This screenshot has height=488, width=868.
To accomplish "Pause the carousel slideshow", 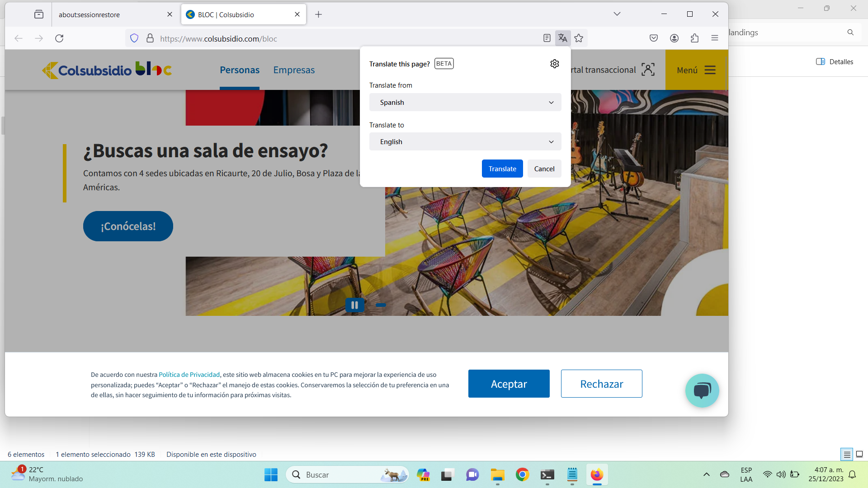I will pos(354,305).
